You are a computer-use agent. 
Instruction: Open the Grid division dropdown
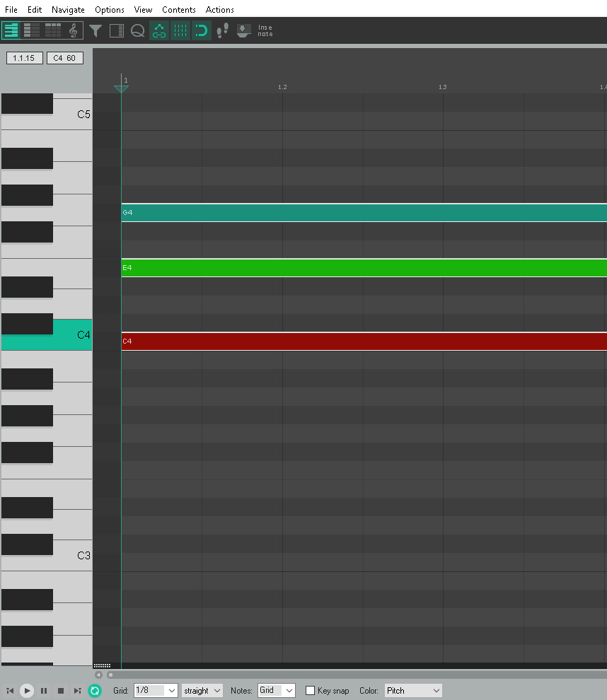tap(156, 690)
